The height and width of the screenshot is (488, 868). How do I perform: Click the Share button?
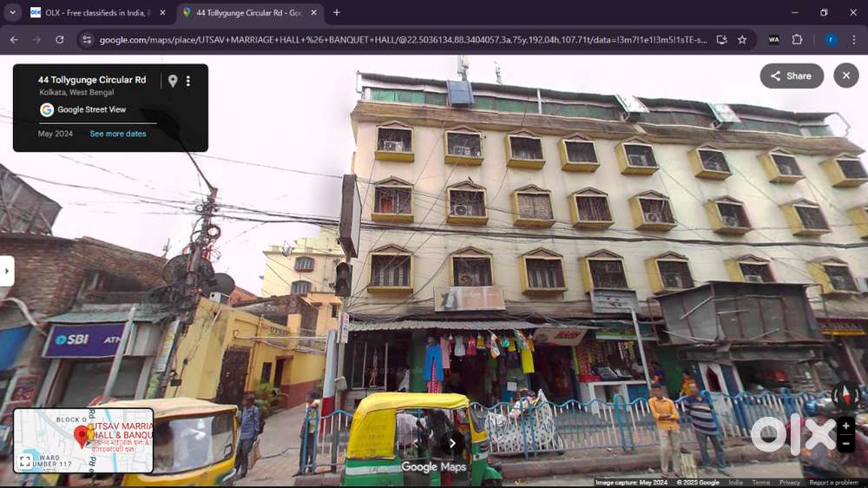click(x=791, y=76)
